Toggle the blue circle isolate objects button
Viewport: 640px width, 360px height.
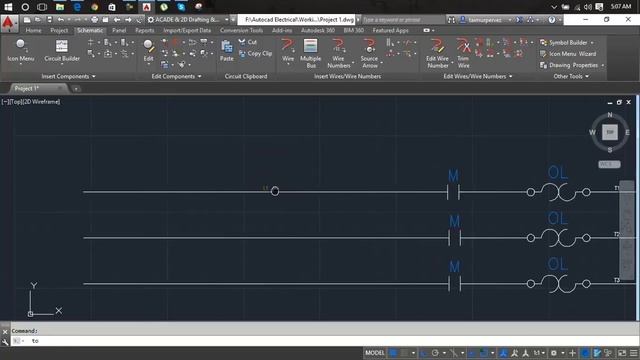click(x=585, y=353)
